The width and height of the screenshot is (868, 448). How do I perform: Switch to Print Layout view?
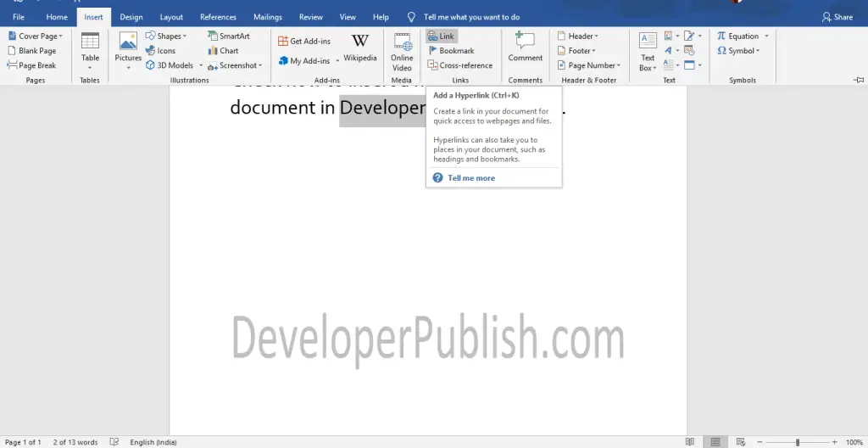[x=715, y=442]
